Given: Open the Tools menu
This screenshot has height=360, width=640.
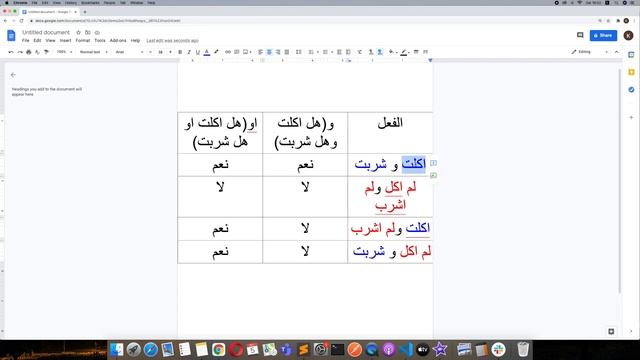Looking at the screenshot, I should click(100, 40).
